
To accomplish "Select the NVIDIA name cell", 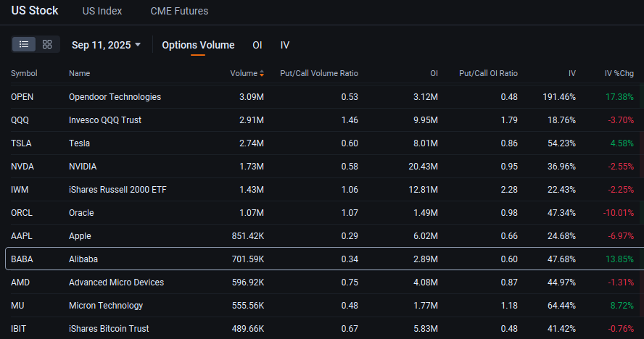I will click(x=83, y=167).
